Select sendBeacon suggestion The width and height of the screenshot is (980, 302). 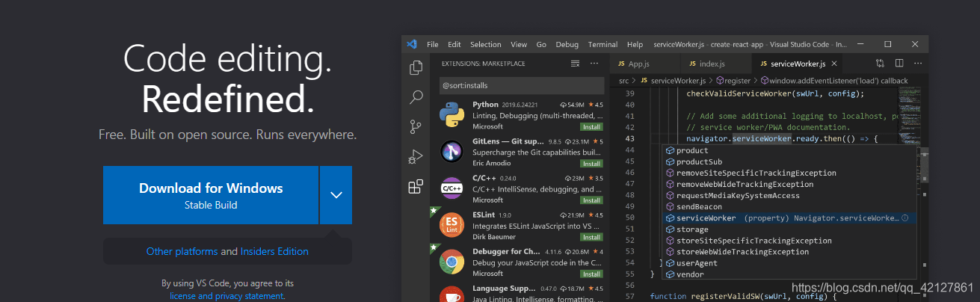(791, 206)
